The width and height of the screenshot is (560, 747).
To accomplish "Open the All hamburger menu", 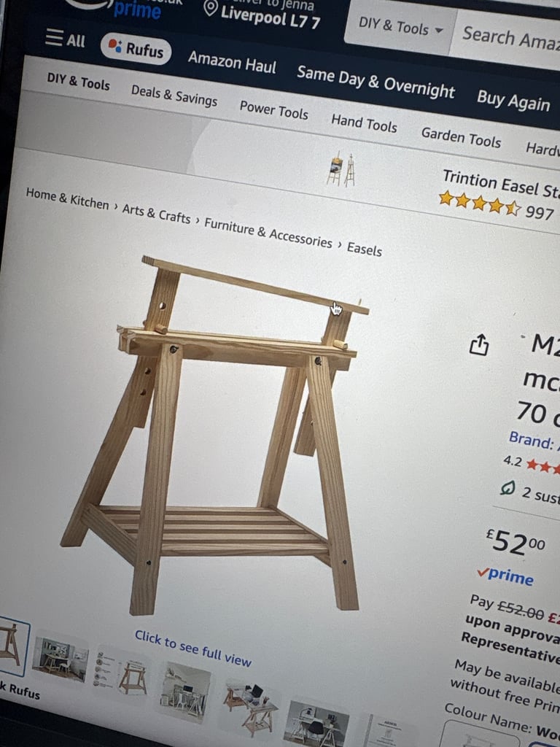I will 65,39.
